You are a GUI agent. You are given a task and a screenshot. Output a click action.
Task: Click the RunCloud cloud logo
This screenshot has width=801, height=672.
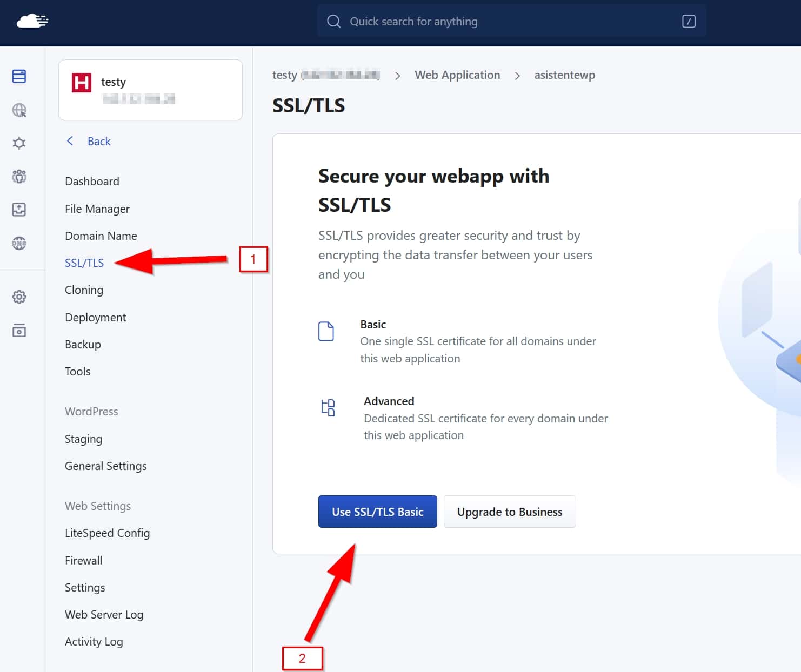pyautogui.click(x=32, y=22)
